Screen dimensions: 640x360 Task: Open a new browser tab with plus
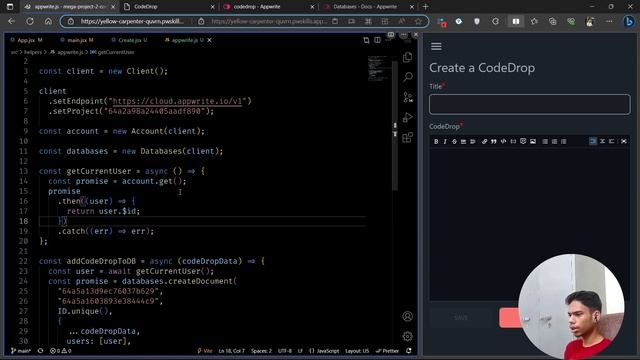426,7
